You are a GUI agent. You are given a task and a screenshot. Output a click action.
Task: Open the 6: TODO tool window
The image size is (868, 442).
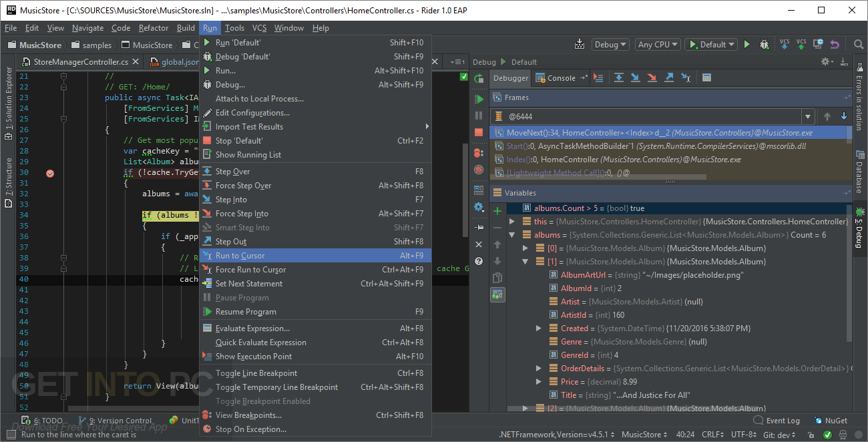(43, 421)
